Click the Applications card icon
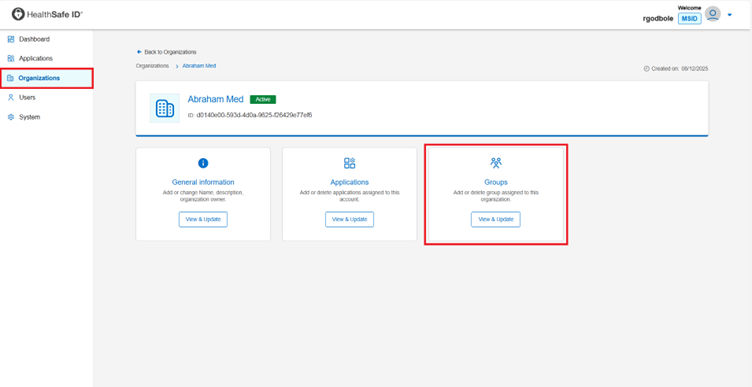752x387 pixels. click(x=350, y=163)
